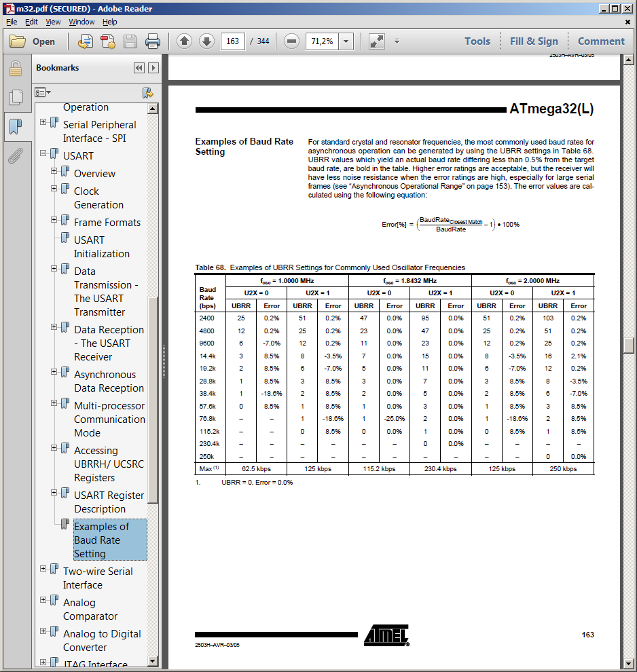Open the toolbar customize small arrow
The image size is (637, 672).
click(x=397, y=41)
